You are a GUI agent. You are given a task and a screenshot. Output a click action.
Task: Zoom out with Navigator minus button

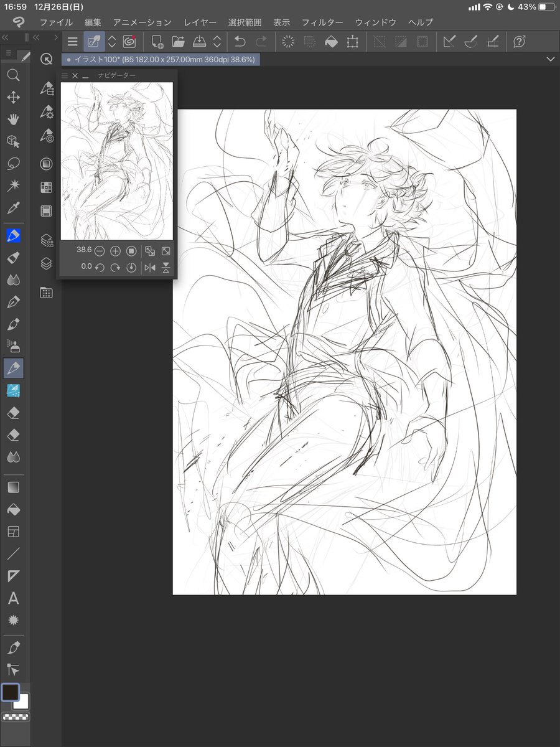point(99,251)
